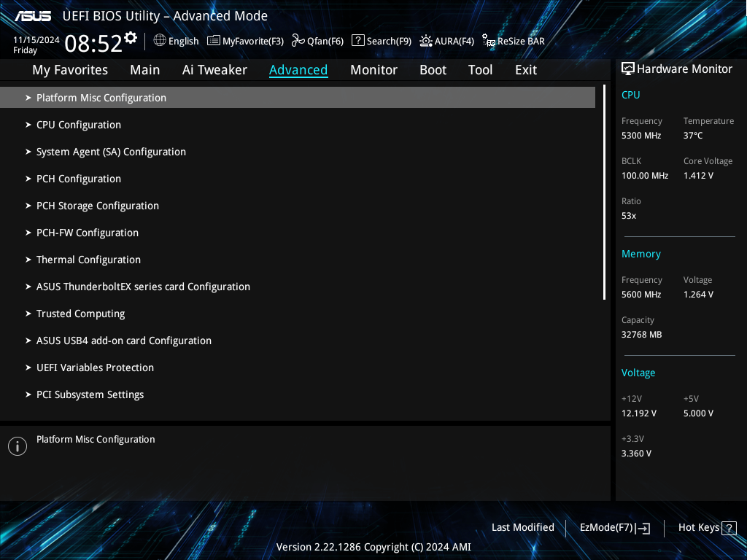Image resolution: width=747 pixels, height=560 pixels.
Task: Click the +3.3V 3.360 V reading
Action: 636,454
